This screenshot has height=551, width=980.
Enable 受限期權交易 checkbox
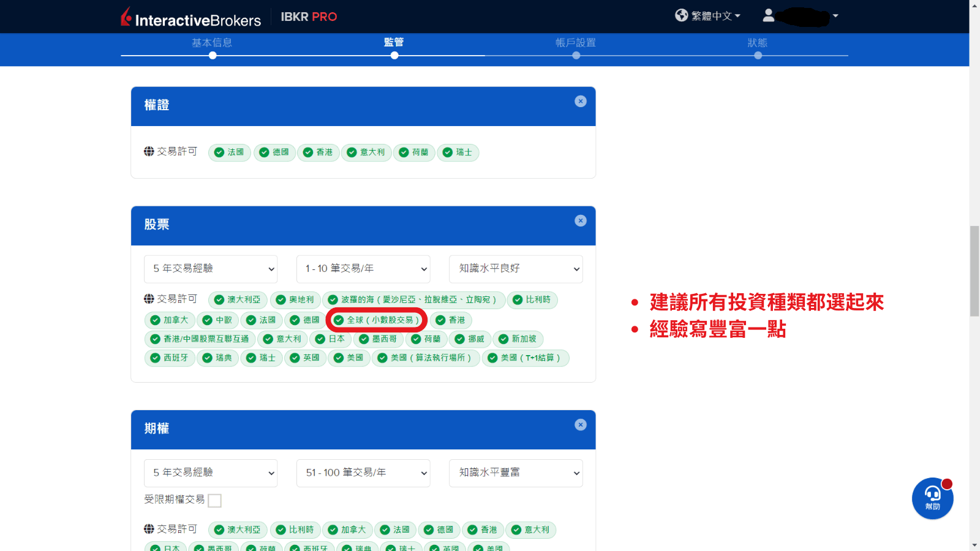pyautogui.click(x=214, y=500)
